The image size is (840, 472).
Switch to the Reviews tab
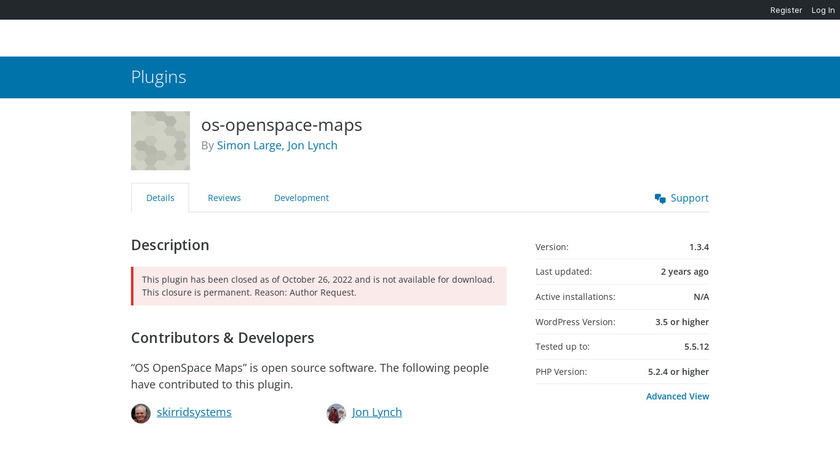pyautogui.click(x=224, y=198)
